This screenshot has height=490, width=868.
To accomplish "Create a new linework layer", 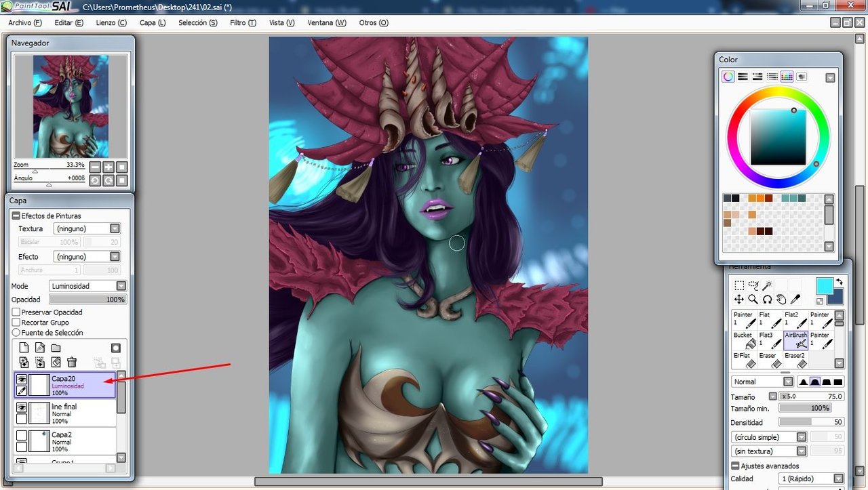I will (40, 348).
